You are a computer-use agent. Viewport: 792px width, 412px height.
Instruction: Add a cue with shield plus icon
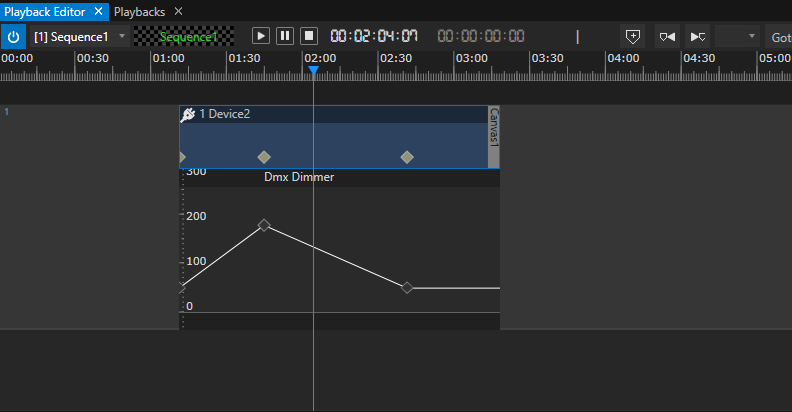click(x=632, y=36)
